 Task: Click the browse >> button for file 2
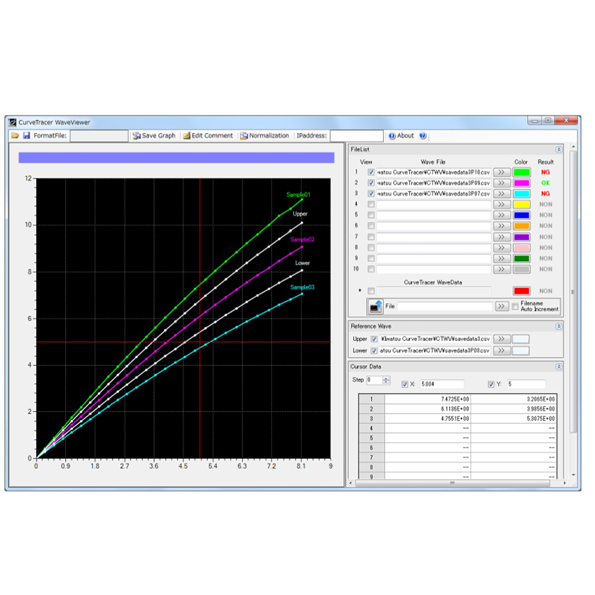pos(502,183)
